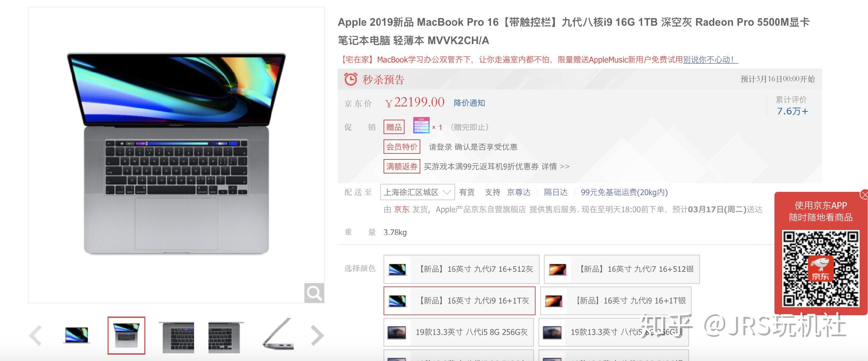Open 详情 >> for the 满额返券 coupon

[555, 166]
